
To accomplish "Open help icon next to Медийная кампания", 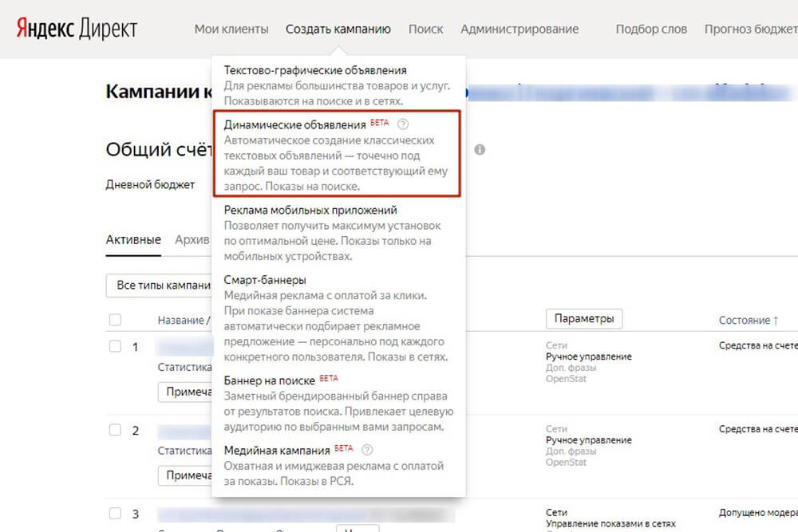I will (x=367, y=450).
